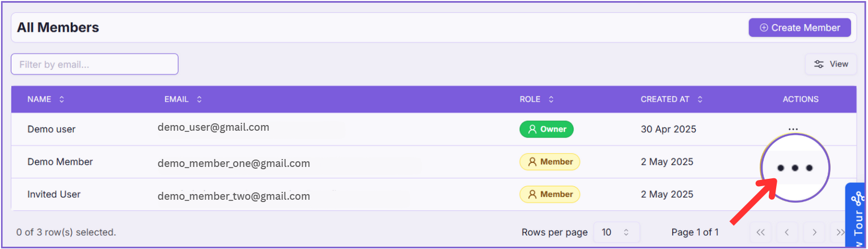The height and width of the screenshot is (249, 868).
Task: Jump to the first page of results
Action: pyautogui.click(x=761, y=232)
